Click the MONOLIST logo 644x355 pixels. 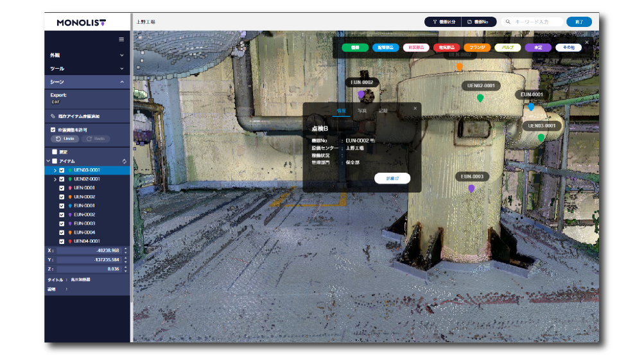pyautogui.click(x=82, y=22)
